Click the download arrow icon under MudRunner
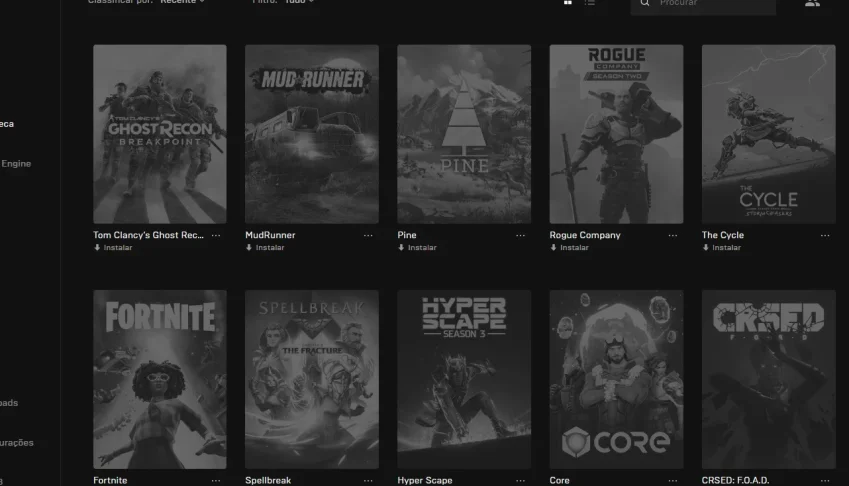This screenshot has height=486, width=849. click(x=249, y=247)
